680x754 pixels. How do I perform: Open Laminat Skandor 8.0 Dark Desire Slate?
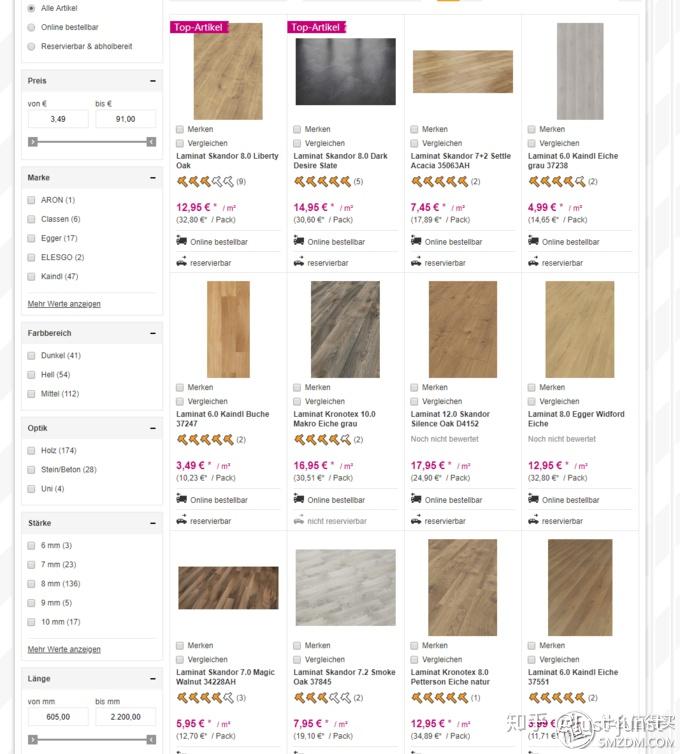tap(340, 161)
